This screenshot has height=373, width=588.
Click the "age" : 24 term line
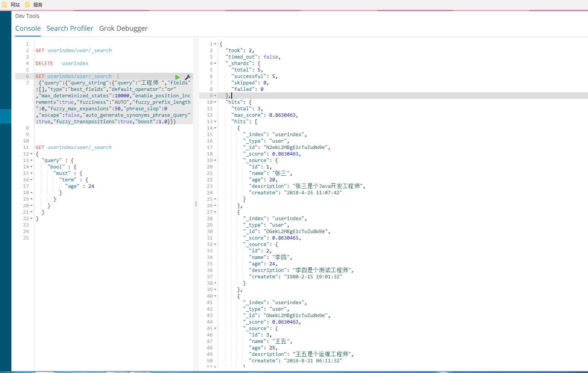point(80,186)
